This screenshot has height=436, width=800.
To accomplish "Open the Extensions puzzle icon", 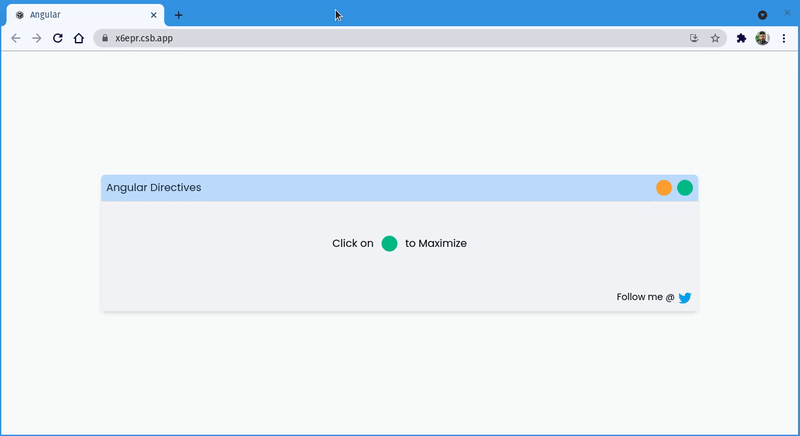I will pos(741,38).
